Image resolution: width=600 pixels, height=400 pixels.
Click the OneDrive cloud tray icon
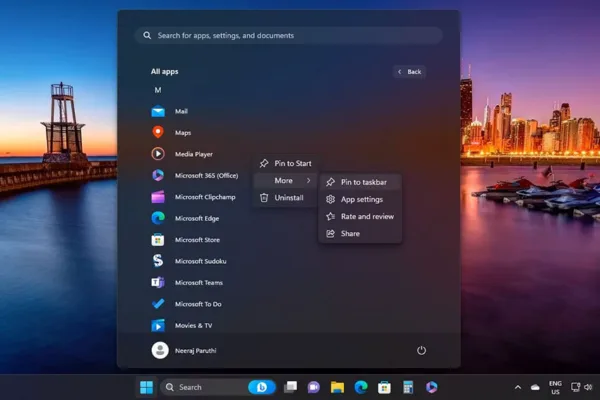pyautogui.click(x=535, y=387)
